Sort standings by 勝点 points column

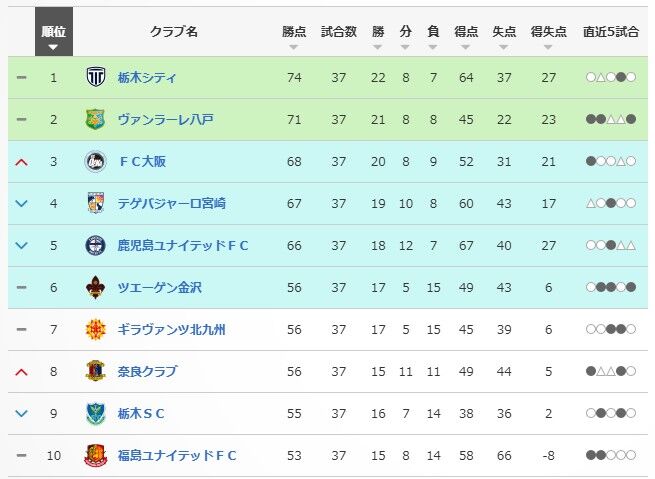click(x=294, y=37)
